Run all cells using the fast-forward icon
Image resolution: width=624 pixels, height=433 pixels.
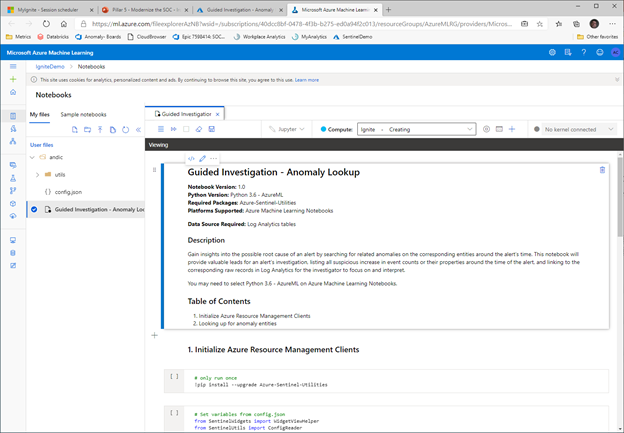pos(174,129)
